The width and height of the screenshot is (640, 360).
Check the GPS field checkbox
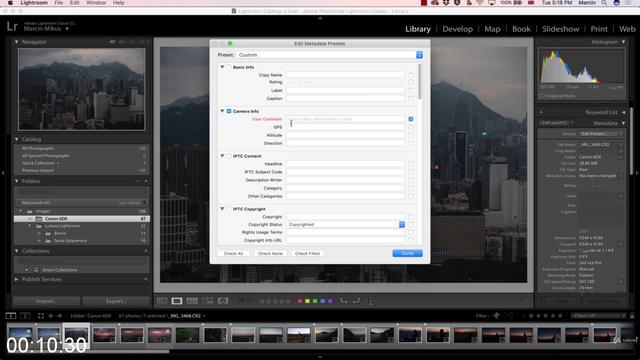(411, 127)
